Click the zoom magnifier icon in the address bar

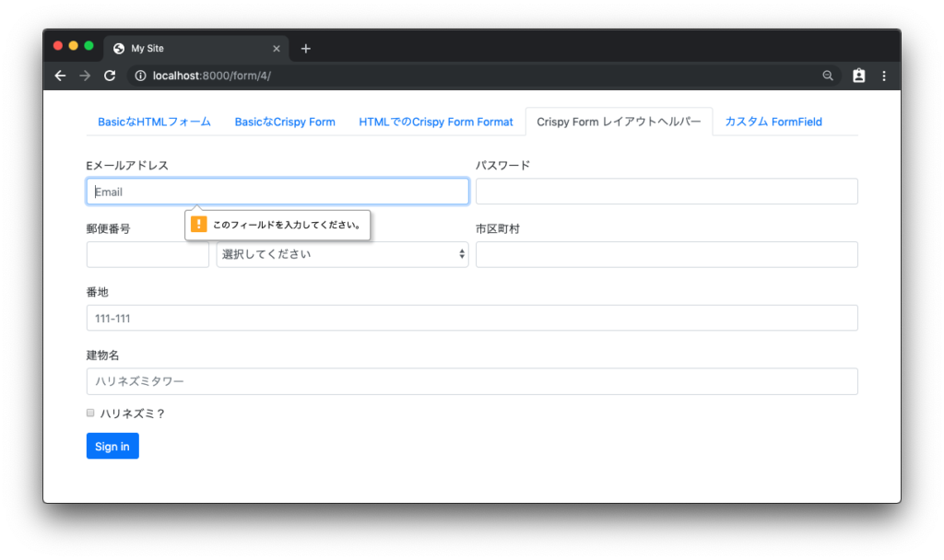[827, 76]
